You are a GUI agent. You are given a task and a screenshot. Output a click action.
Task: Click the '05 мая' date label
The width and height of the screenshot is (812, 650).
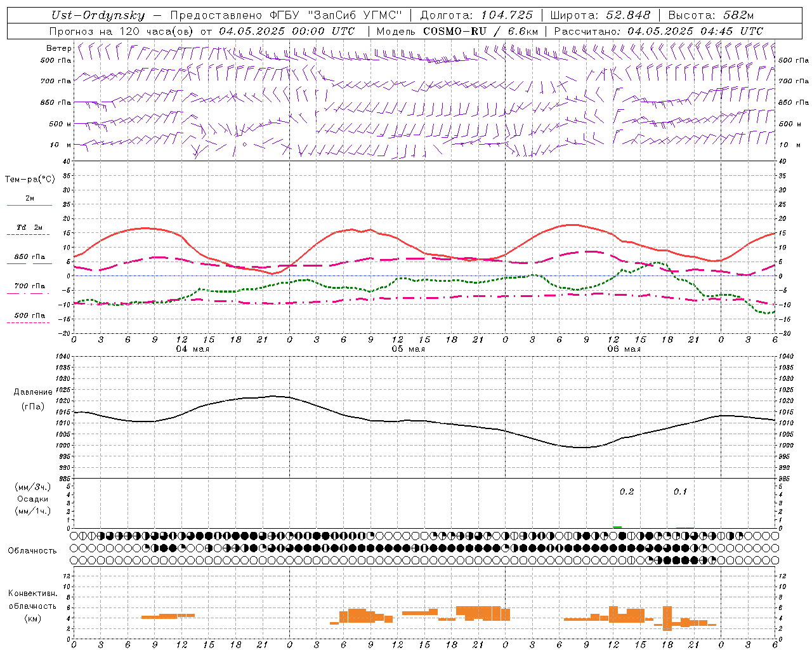pos(408,348)
